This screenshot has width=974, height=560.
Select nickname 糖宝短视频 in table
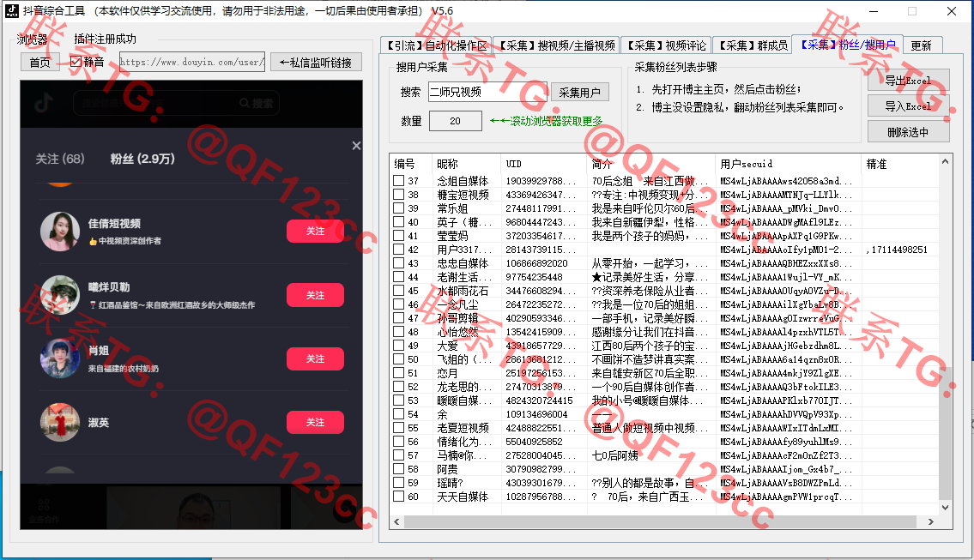463,195
